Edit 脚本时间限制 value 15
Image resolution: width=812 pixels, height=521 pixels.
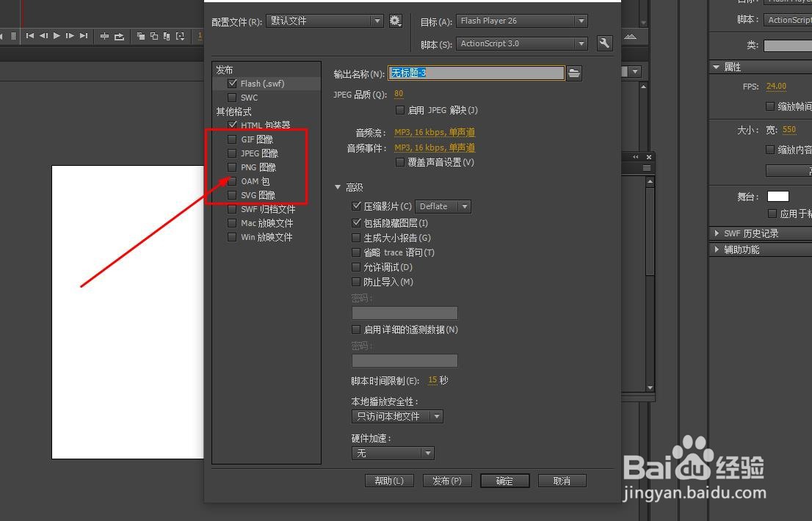(433, 380)
